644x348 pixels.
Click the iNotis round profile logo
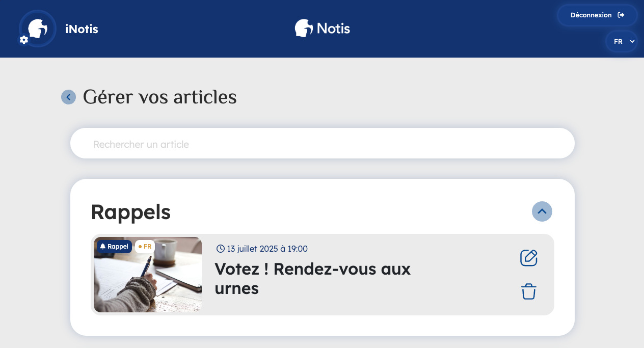(x=38, y=28)
